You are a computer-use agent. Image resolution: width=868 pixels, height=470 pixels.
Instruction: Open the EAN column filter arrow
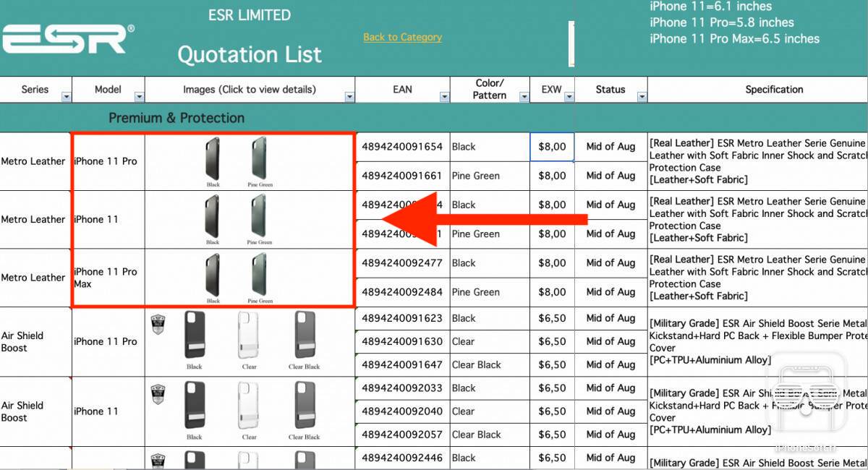coord(443,97)
